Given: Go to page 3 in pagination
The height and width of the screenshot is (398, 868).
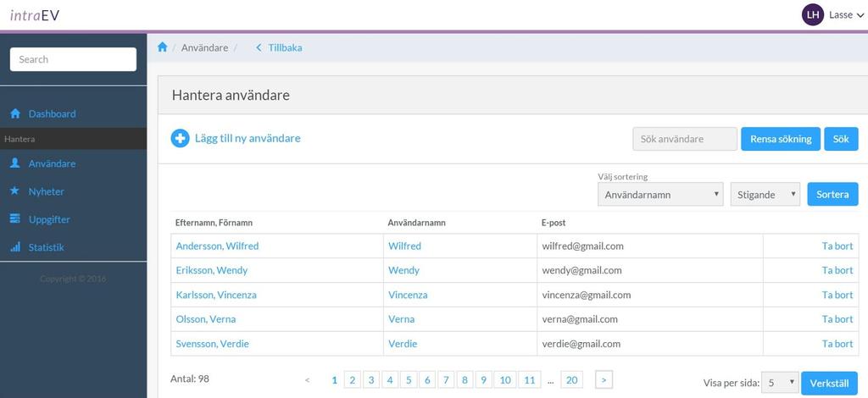Looking at the screenshot, I should (x=371, y=379).
